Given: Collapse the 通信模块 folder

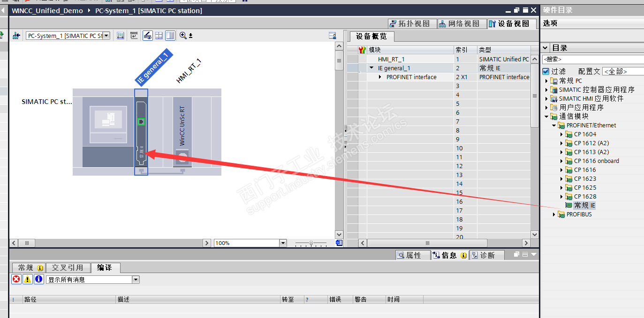Looking at the screenshot, I should tap(546, 117).
